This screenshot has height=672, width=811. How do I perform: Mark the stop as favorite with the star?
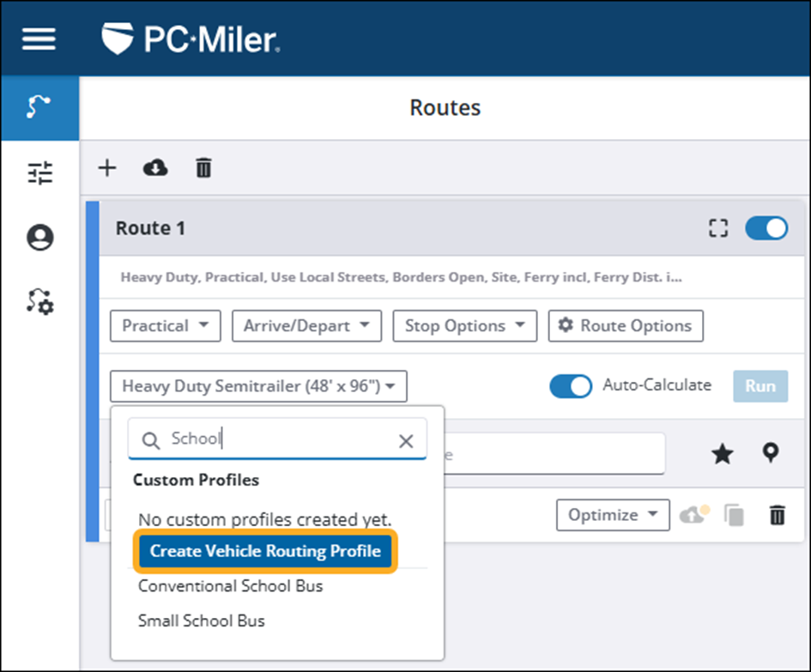tap(722, 454)
